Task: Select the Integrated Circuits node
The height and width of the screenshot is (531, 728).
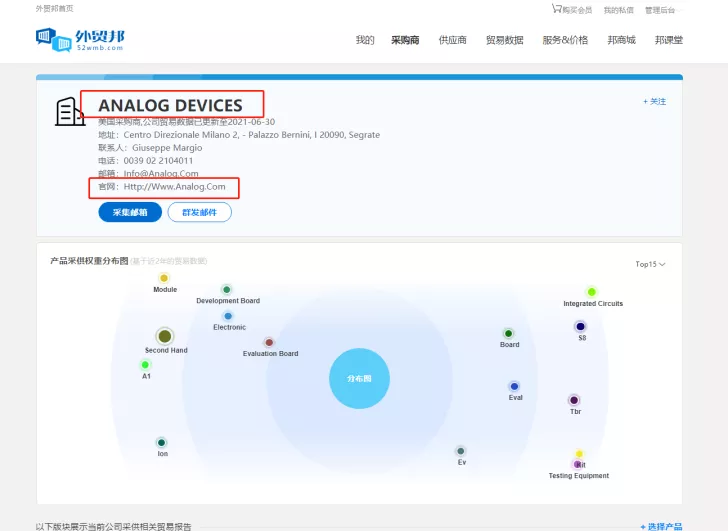Action: pos(592,292)
